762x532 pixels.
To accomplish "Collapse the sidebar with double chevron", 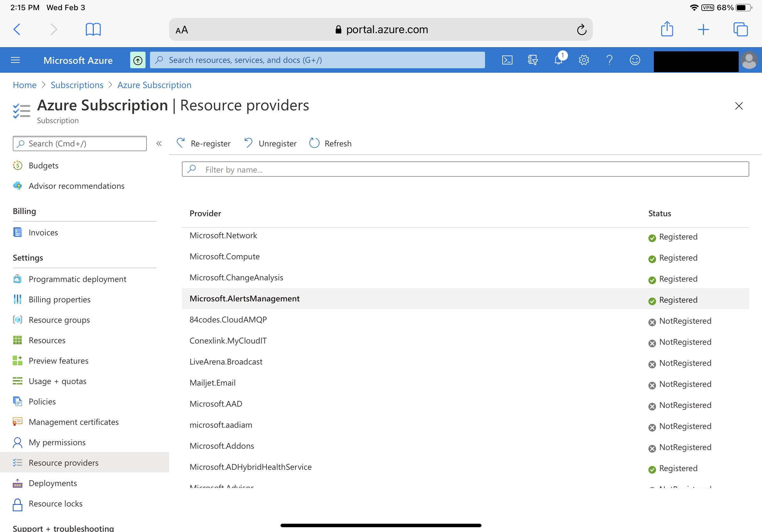I will (x=159, y=144).
